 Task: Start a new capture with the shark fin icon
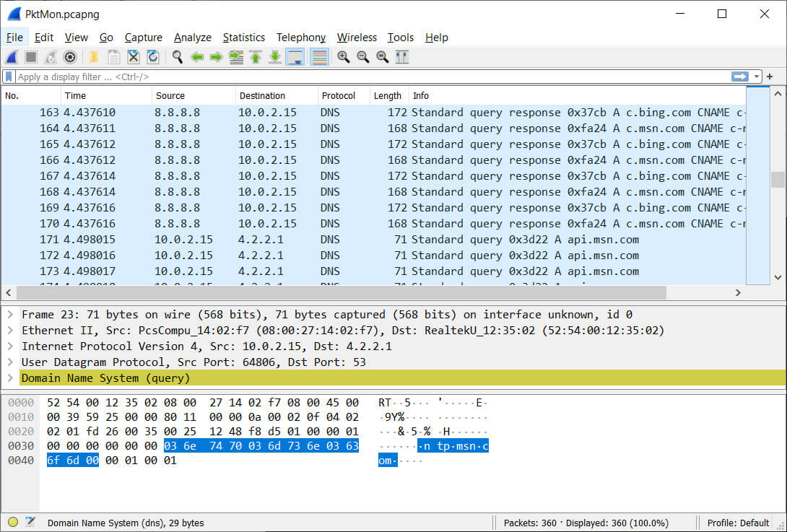[12, 56]
